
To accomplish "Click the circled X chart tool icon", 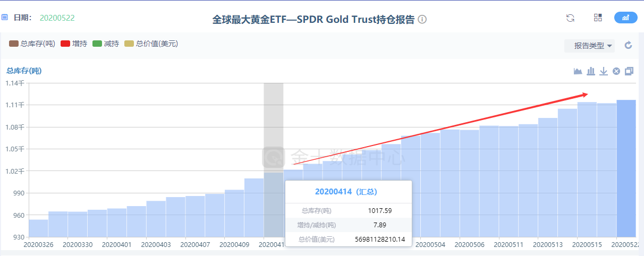I will [x=616, y=71].
